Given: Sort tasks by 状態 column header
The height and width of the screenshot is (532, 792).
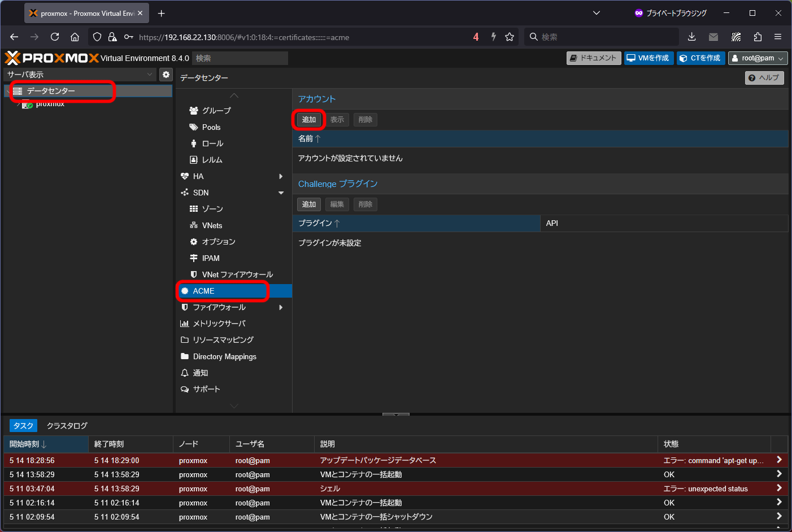Looking at the screenshot, I should tap(714, 444).
